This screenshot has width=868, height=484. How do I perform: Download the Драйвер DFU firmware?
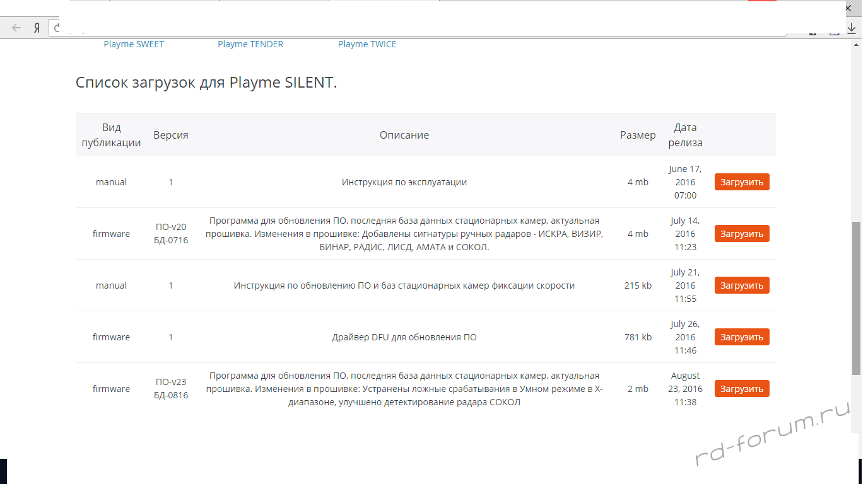[x=742, y=337]
